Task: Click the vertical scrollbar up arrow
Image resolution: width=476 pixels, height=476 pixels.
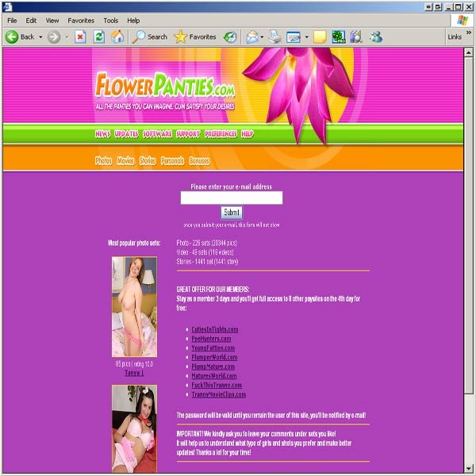Action: click(x=468, y=52)
